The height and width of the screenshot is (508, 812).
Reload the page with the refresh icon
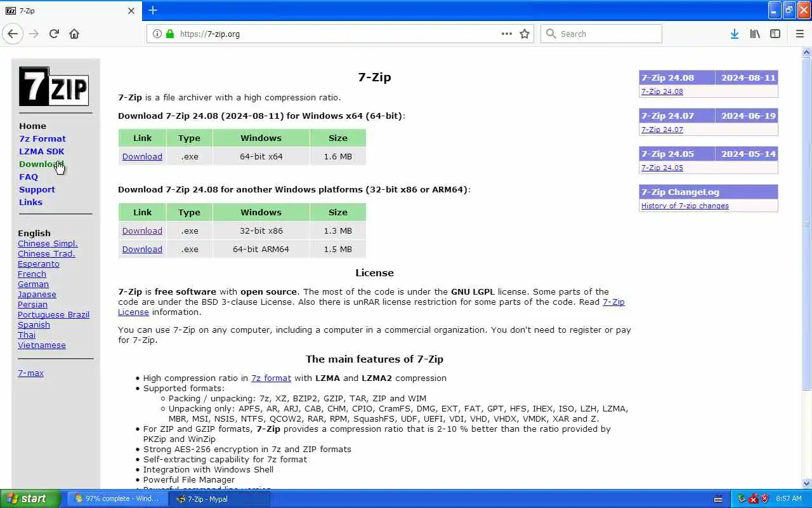pos(54,34)
